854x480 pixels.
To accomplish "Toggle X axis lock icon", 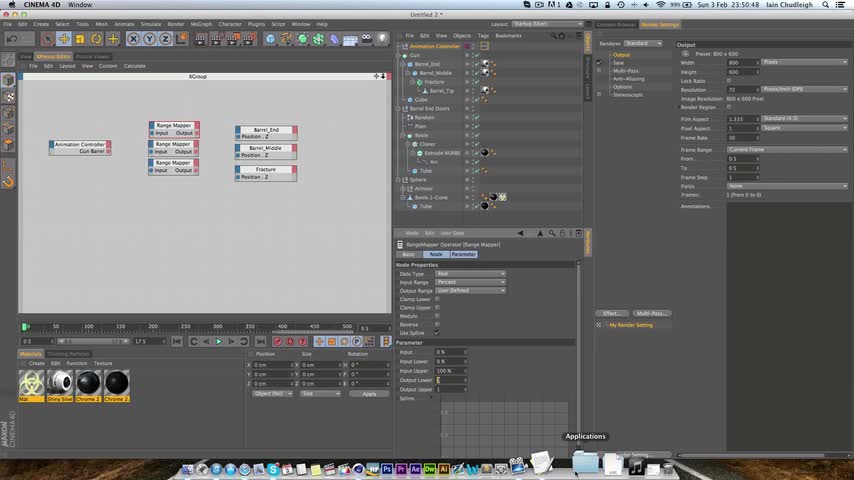I will 133,39.
